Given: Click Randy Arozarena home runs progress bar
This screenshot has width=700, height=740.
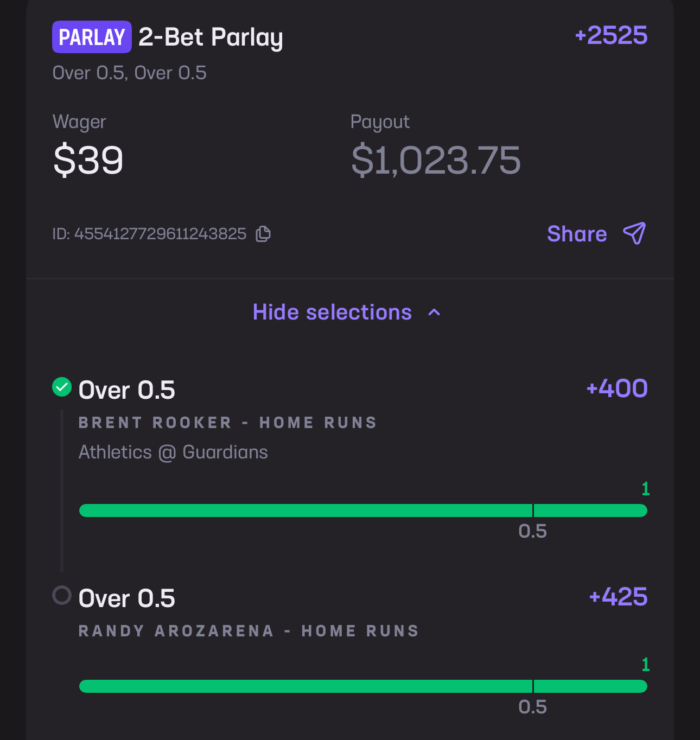Looking at the screenshot, I should tap(362, 686).
